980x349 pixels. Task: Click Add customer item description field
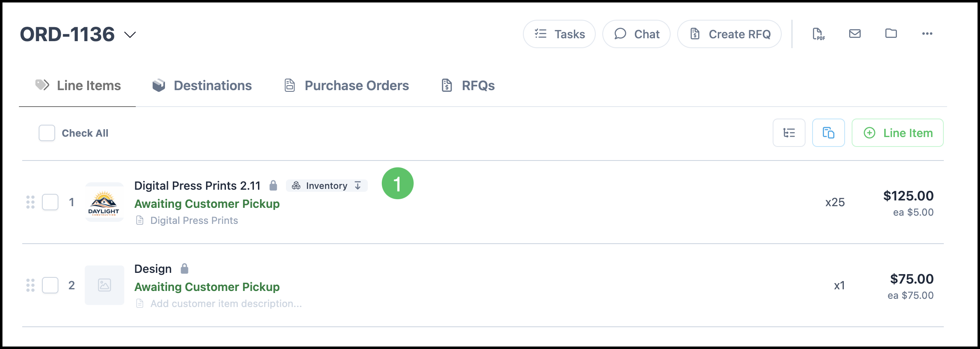pyautogui.click(x=226, y=304)
